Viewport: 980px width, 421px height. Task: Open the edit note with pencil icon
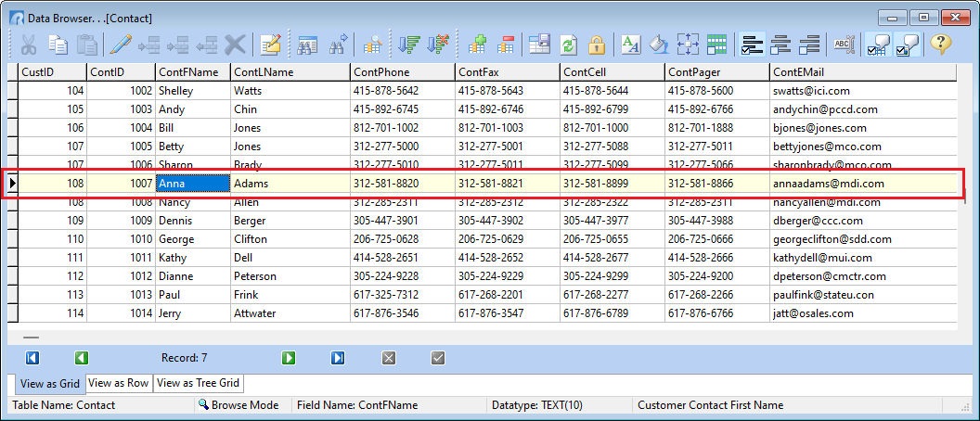tap(271, 45)
